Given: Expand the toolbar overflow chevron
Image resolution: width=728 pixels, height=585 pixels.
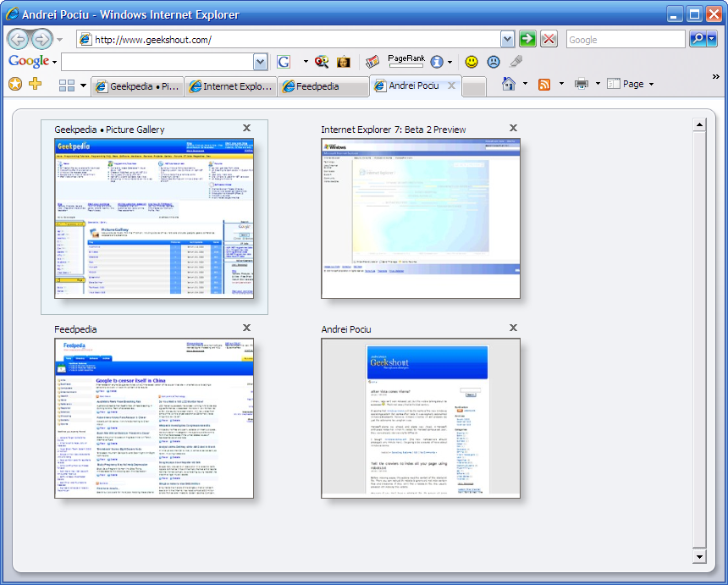Looking at the screenshot, I should tap(716, 76).
